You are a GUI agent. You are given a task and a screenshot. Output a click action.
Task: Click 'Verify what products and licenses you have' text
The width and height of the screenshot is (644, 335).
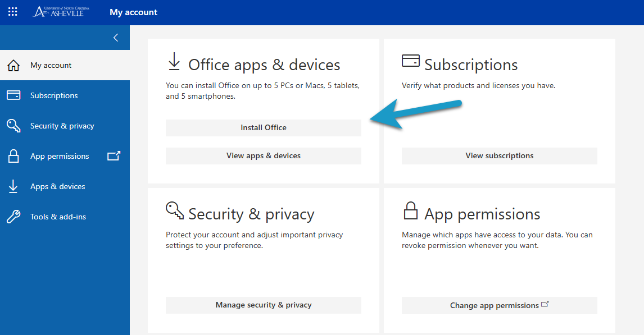coord(478,86)
